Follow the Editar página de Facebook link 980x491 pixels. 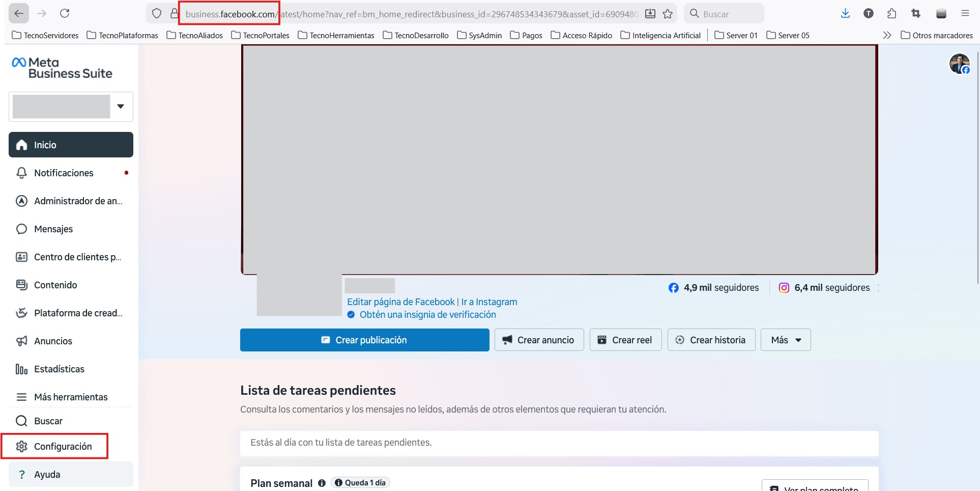pos(400,302)
